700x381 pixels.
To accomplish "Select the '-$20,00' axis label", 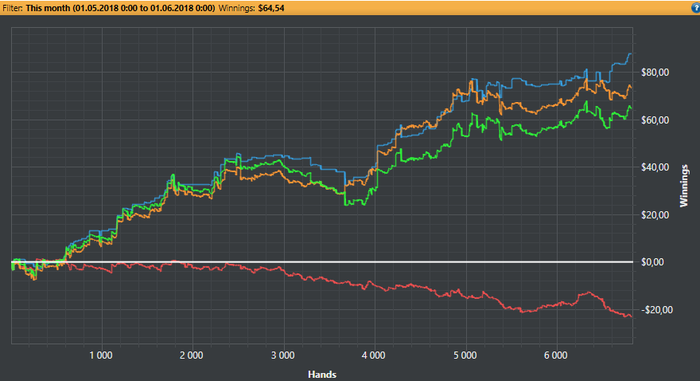I will click(657, 310).
